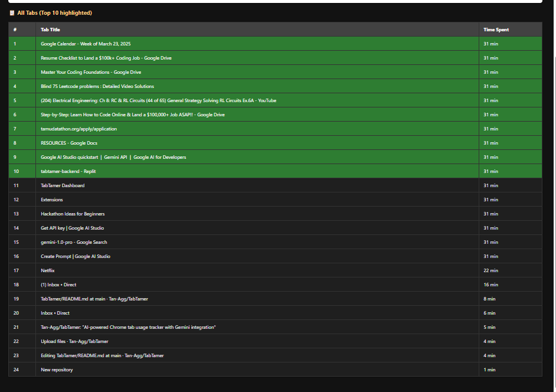
Task: Select Hackathon Ideas for Beginners row
Action: [x=275, y=214]
